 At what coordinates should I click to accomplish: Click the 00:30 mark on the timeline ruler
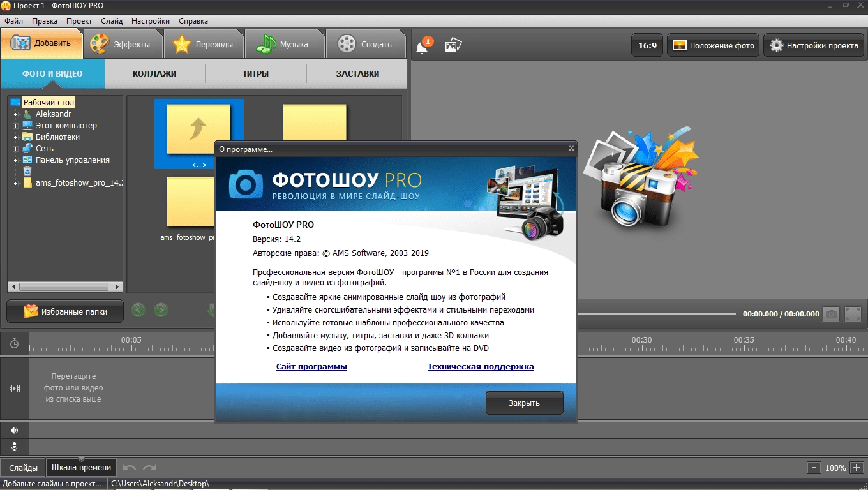[x=642, y=340]
